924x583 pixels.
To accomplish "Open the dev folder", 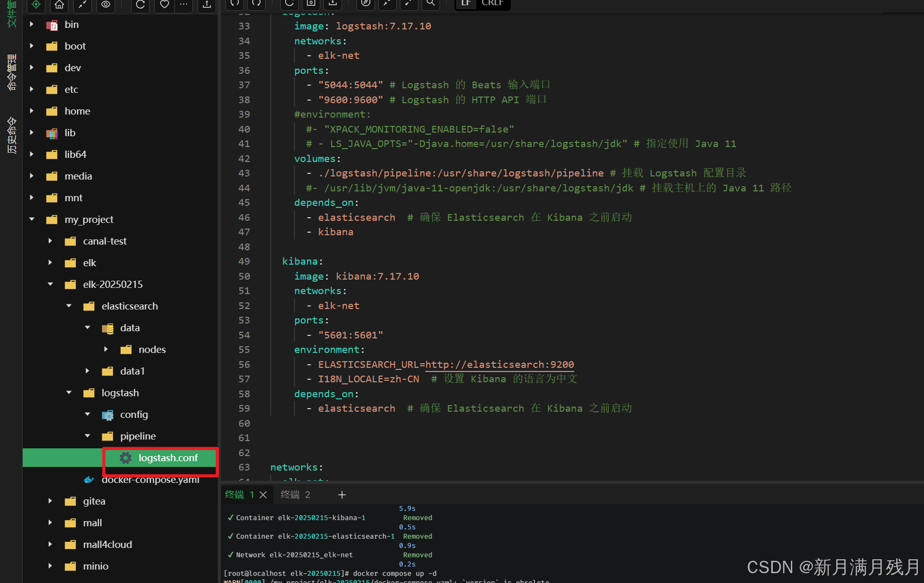I will [73, 68].
